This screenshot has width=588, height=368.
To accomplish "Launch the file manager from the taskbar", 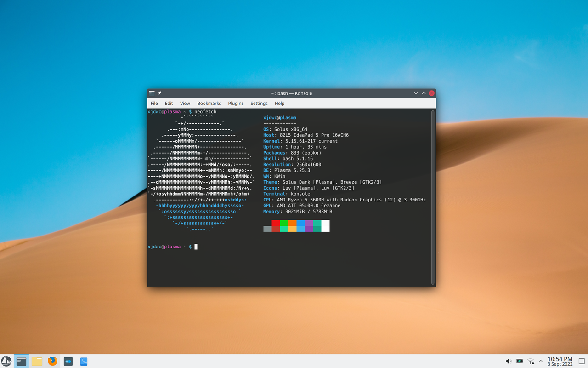I will (37, 361).
